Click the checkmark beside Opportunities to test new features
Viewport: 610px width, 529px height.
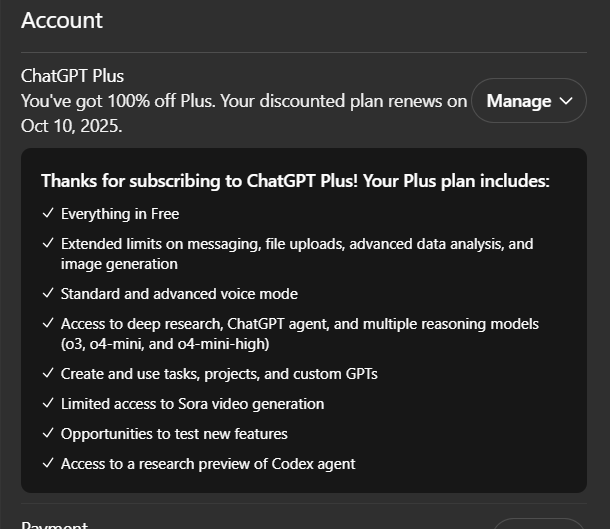[48, 433]
